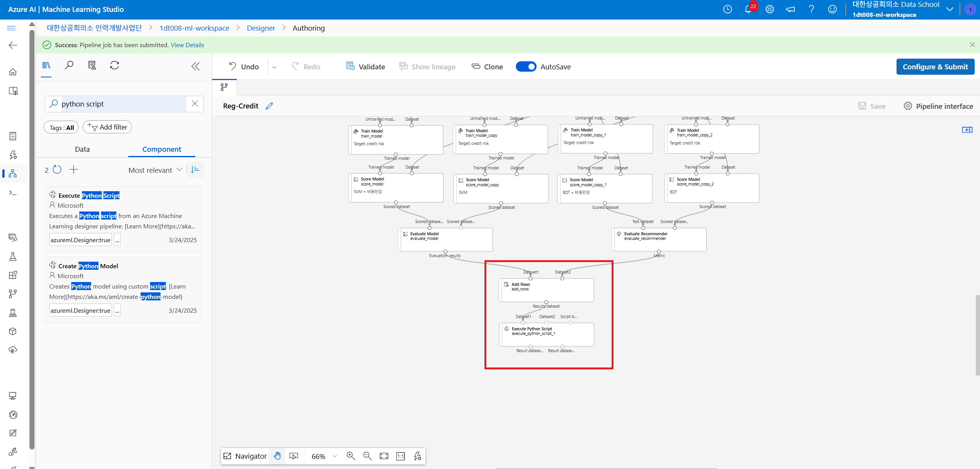Click the zoom out magnifier icon
The height and width of the screenshot is (469, 980).
click(x=367, y=456)
